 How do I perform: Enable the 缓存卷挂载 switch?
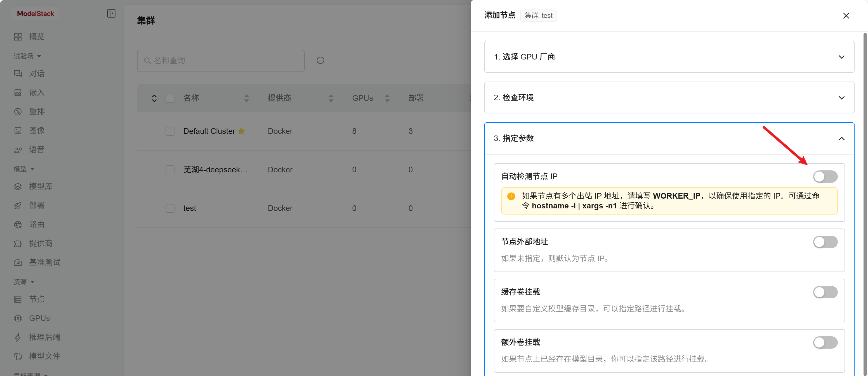[x=825, y=292]
